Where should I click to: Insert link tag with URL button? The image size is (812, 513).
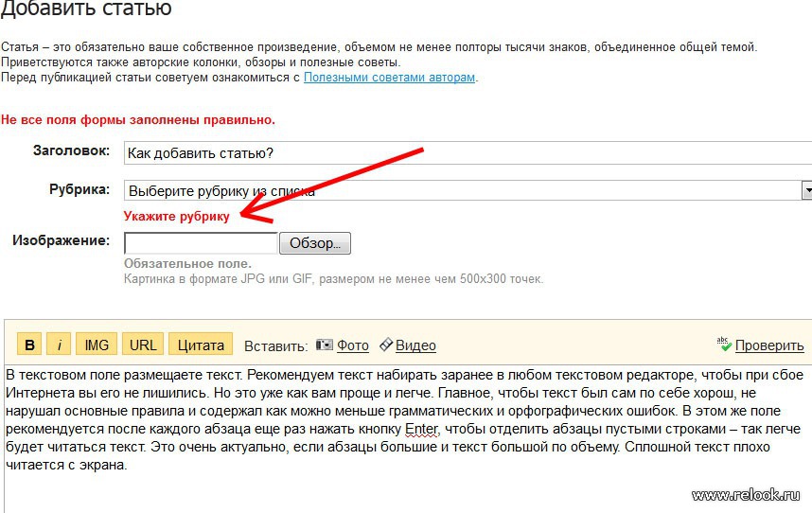143,345
